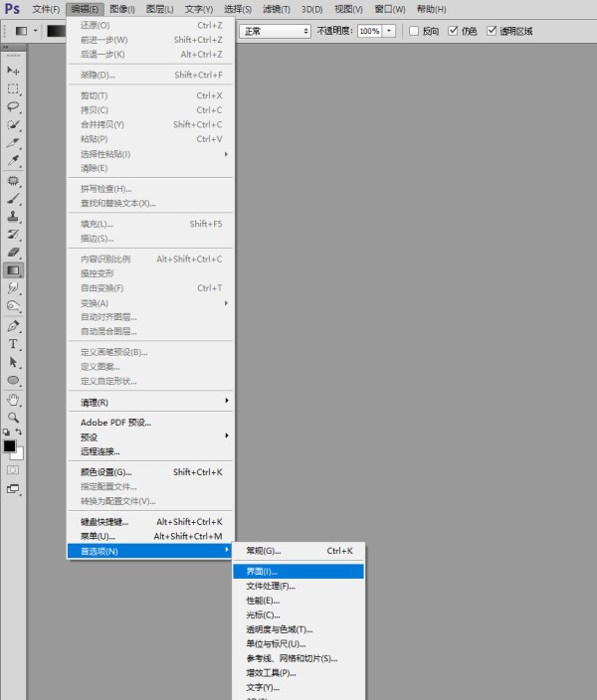Open the opacity 100% dropdown arrow
Viewport: 597px width, 700px height.
click(x=389, y=31)
